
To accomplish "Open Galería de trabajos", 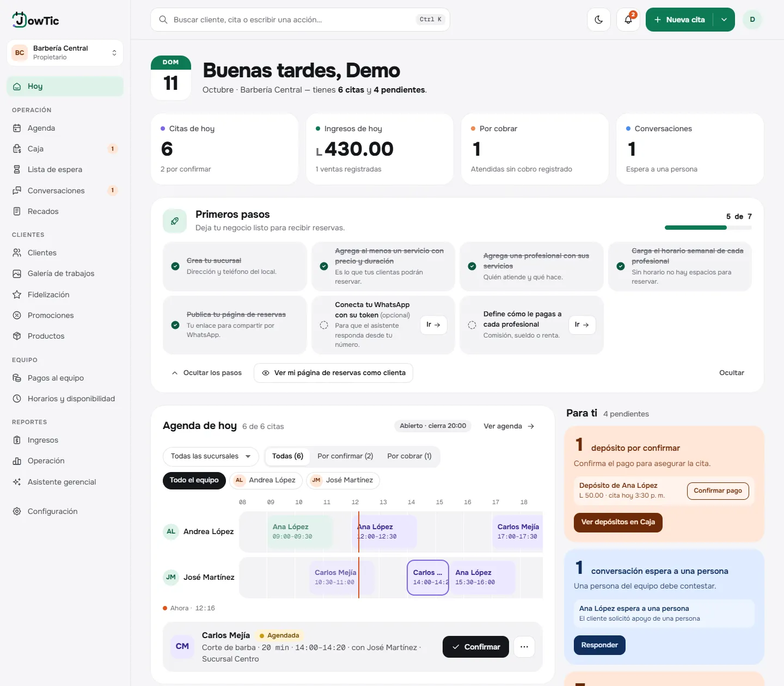I will pos(65,273).
